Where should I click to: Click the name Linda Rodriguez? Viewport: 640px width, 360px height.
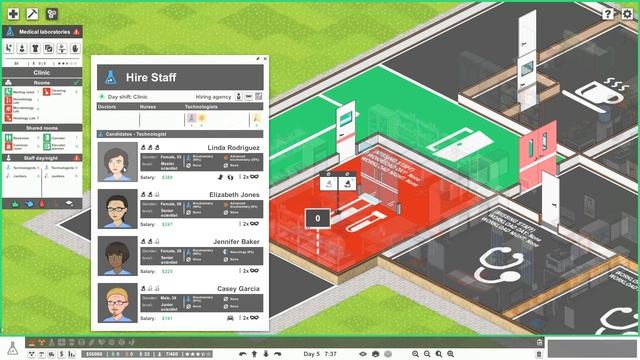coord(233,148)
